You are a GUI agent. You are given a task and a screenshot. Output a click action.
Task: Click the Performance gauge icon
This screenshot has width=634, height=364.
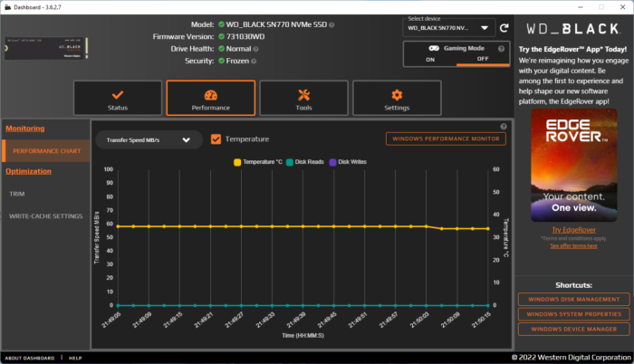click(x=211, y=95)
